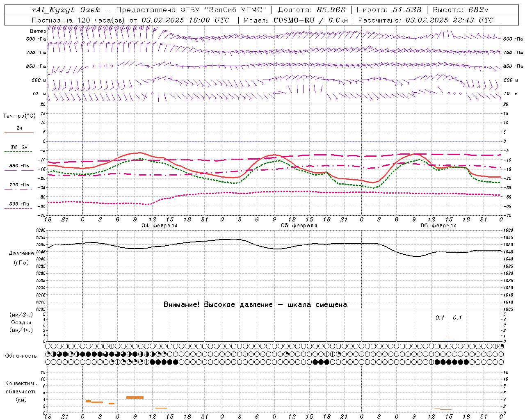
Task: Click the longitude value Долгота: 85.963
Action: point(312,10)
